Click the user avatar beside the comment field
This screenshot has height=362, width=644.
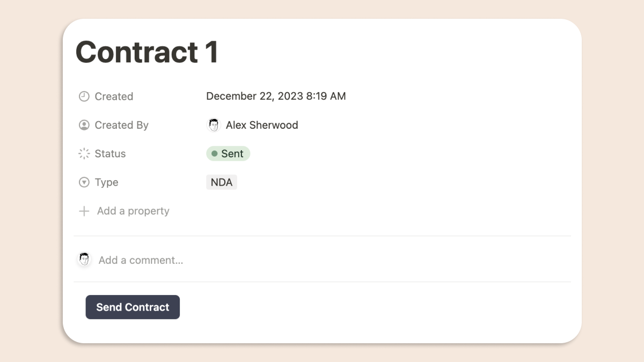click(84, 260)
